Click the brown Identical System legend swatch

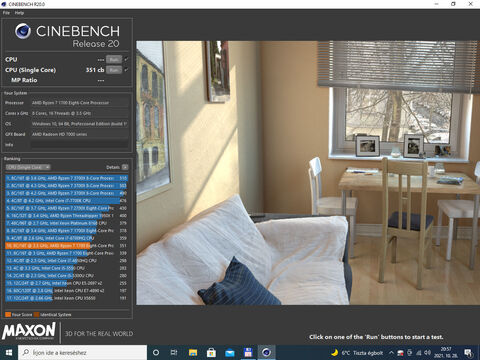(37, 314)
